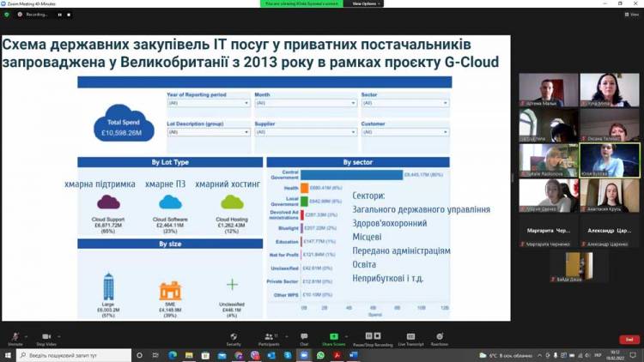Click the green Share Screen button
Image resolution: width=644 pixels, height=362 pixels.
click(336, 337)
